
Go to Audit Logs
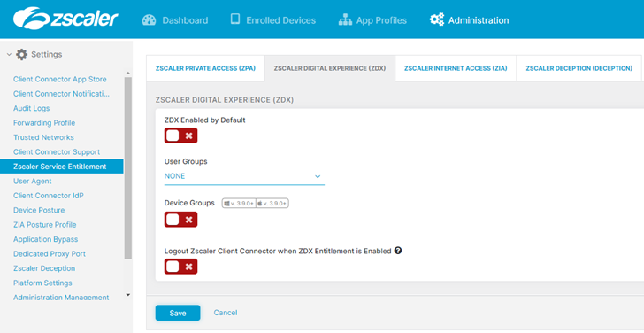pyautogui.click(x=32, y=109)
